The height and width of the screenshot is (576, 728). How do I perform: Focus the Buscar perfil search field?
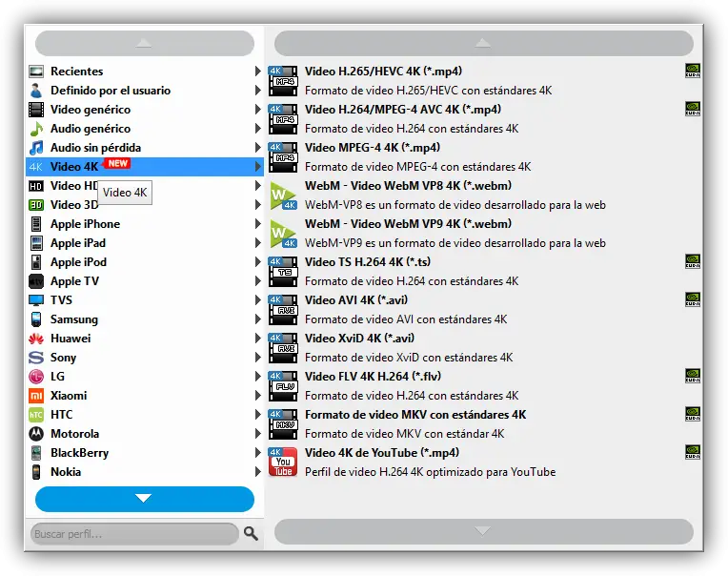134,534
